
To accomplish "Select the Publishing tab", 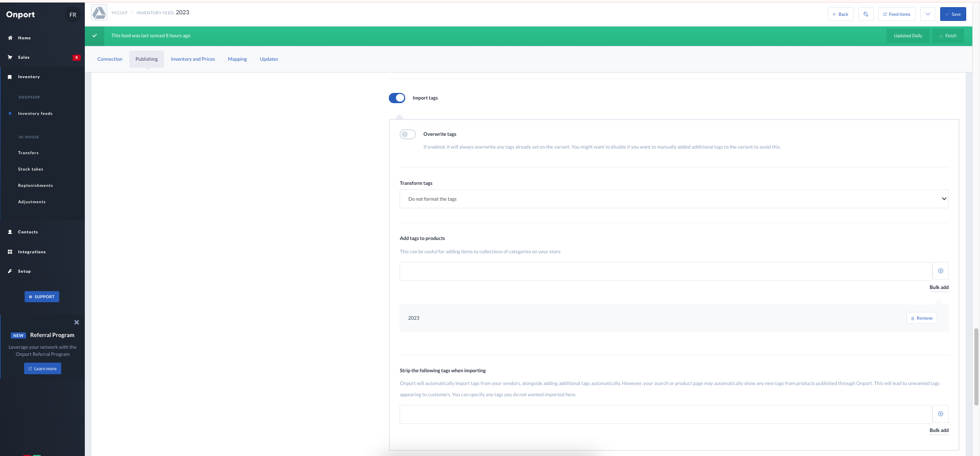I will coord(147,59).
